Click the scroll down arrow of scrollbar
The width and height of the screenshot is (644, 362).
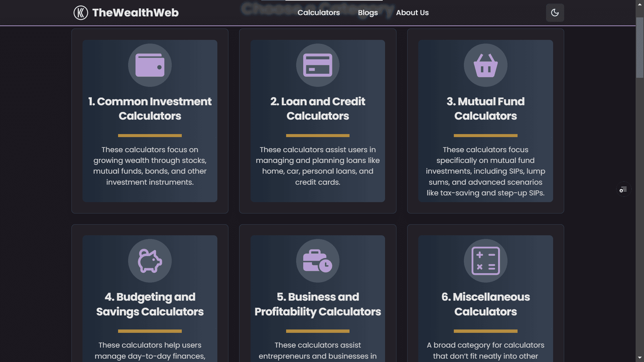[x=640, y=358]
